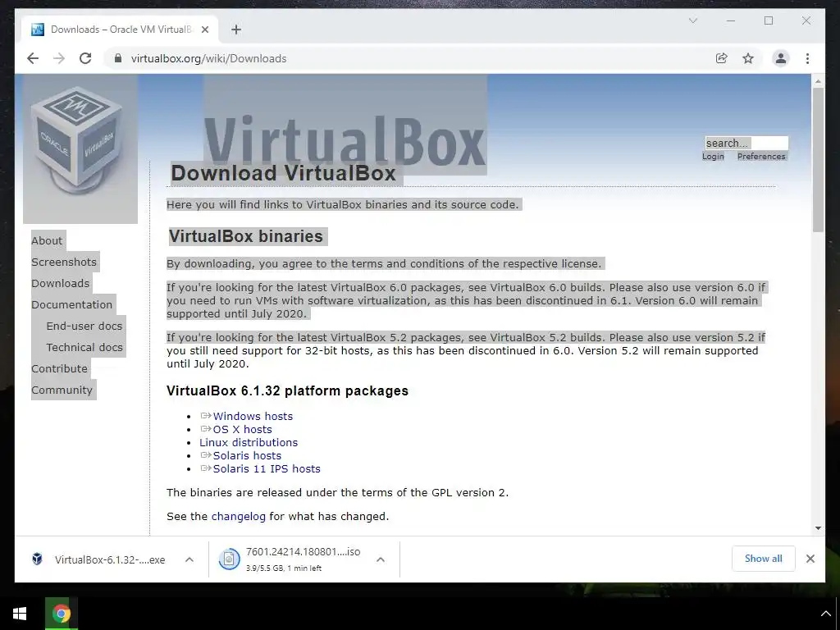Click the VirtualBox 6.1.32 platform packages heading

point(287,390)
